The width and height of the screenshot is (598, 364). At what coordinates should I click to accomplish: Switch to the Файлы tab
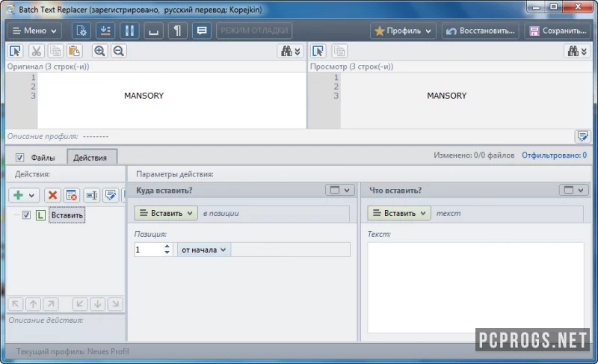(43, 158)
